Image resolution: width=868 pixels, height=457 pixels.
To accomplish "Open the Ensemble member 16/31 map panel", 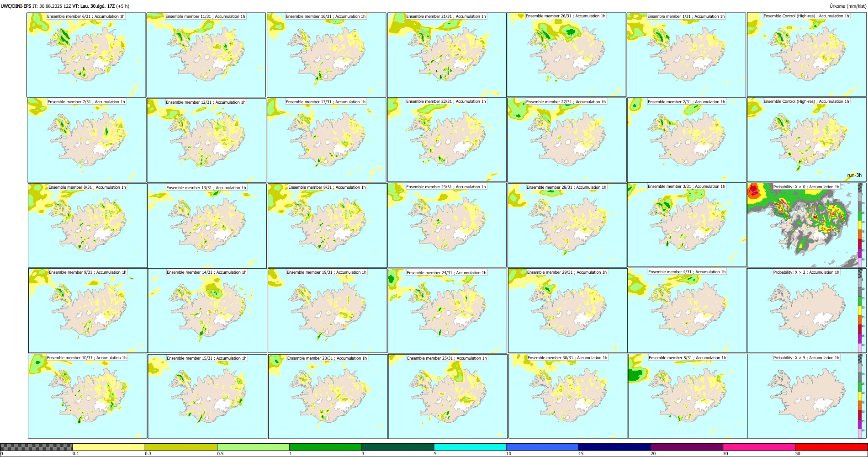I will click(326, 55).
